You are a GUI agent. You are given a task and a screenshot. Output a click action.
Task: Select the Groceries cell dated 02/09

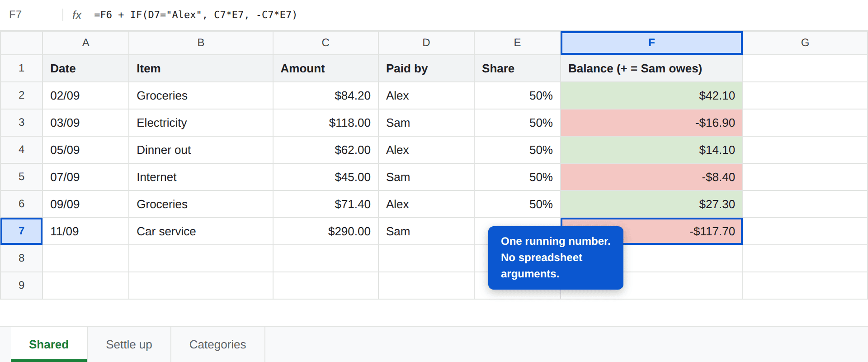click(x=201, y=95)
